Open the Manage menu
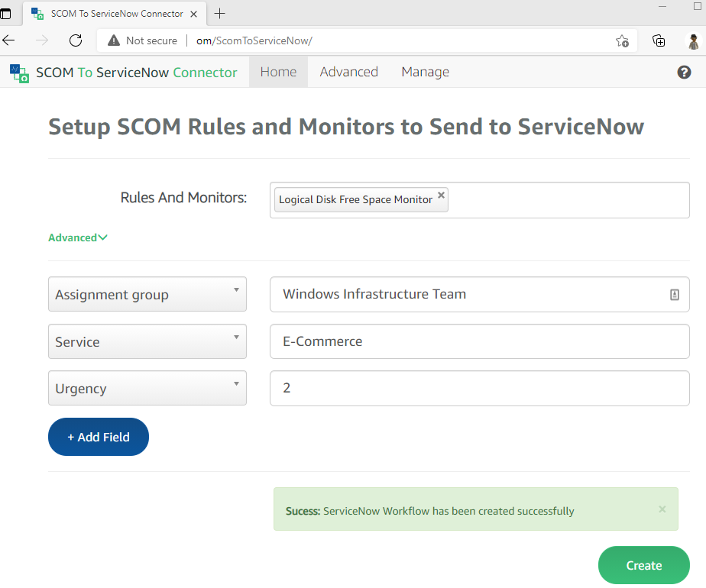This screenshot has width=706, height=588. (x=425, y=72)
